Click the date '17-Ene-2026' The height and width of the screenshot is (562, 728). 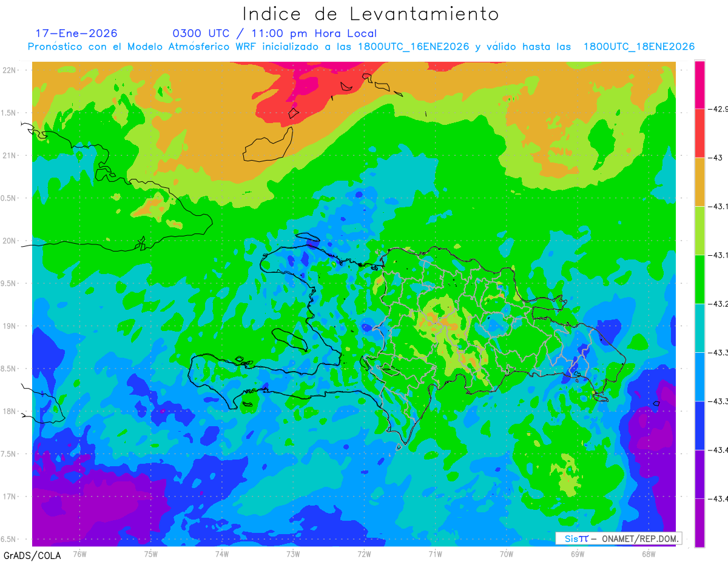coord(76,33)
